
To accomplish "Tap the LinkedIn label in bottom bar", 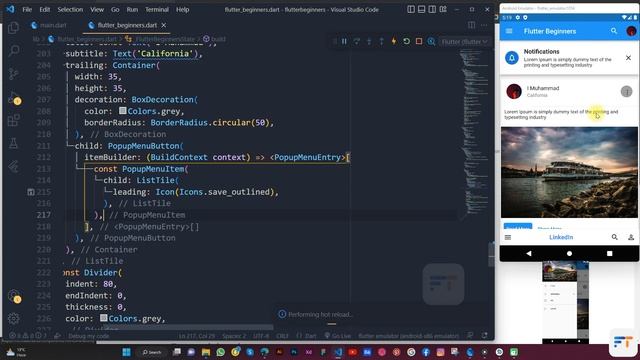I will click(x=561, y=237).
